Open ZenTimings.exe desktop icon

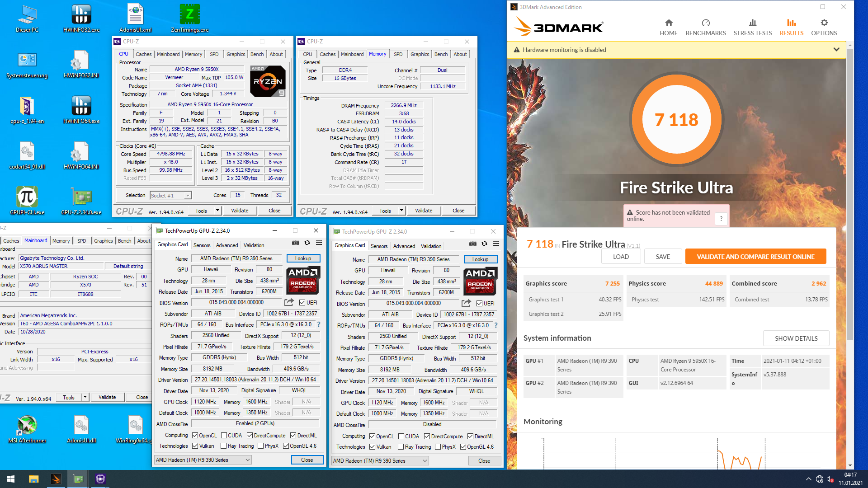(190, 18)
